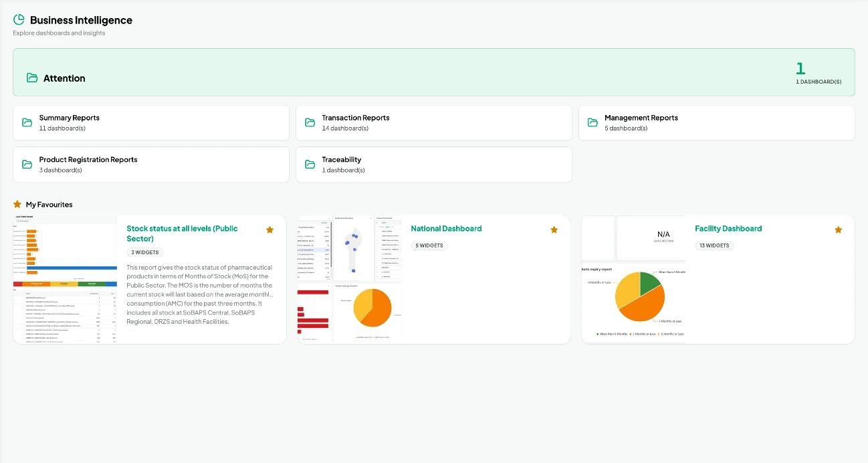Open the Summary Reports category

[151, 123]
